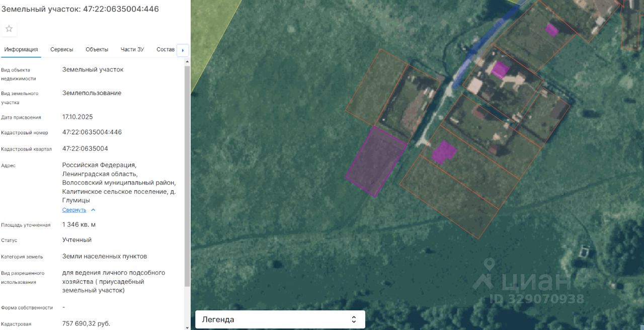The width and height of the screenshot is (644, 330).
Task: Click the Вид разрешенного использования label
Action: [x=23, y=277]
